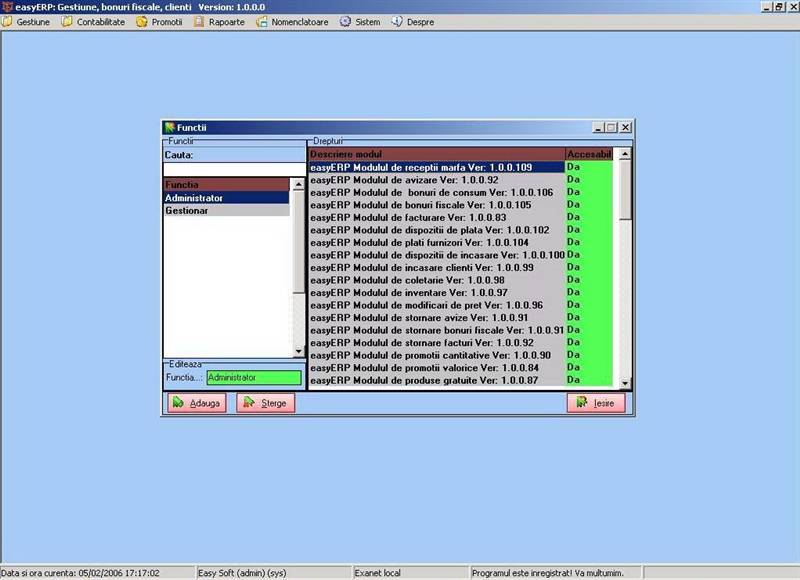Click the Contabilitate menu icon
The image size is (800, 580).
point(67,22)
